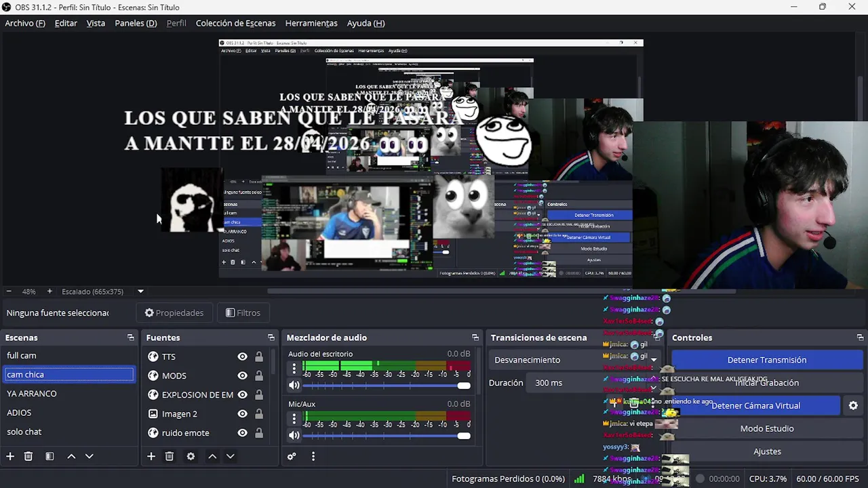Hide the Imagen 2 source

click(x=242, y=413)
